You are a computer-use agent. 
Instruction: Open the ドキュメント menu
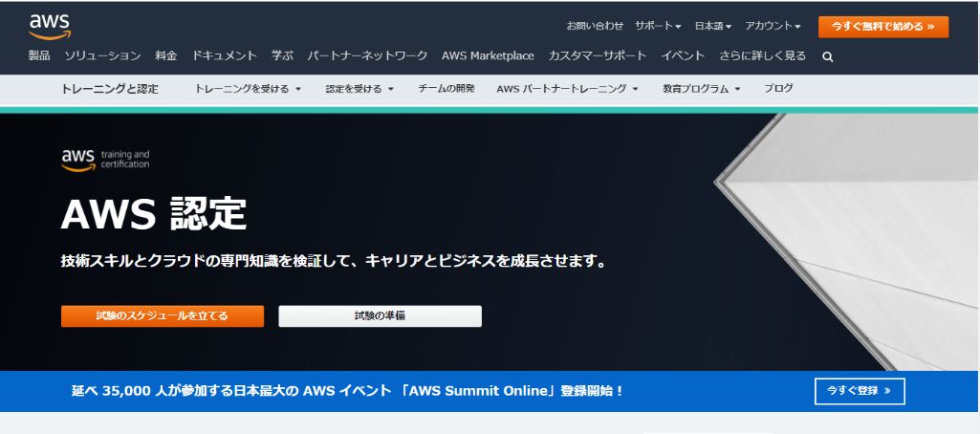(x=225, y=56)
